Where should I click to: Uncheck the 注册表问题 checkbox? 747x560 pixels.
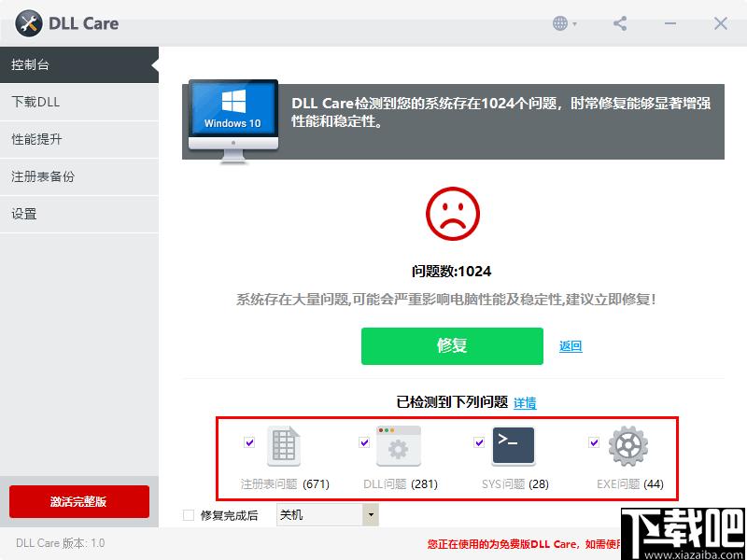coord(249,442)
